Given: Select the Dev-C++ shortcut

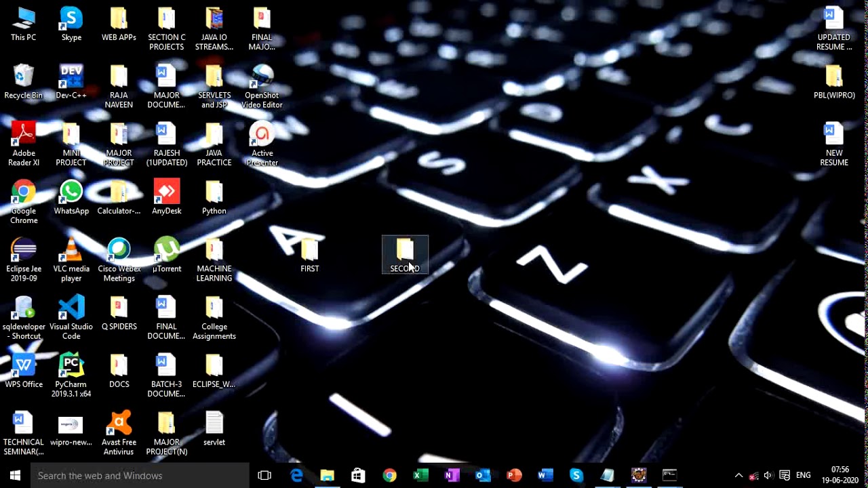Looking at the screenshot, I should [x=71, y=82].
